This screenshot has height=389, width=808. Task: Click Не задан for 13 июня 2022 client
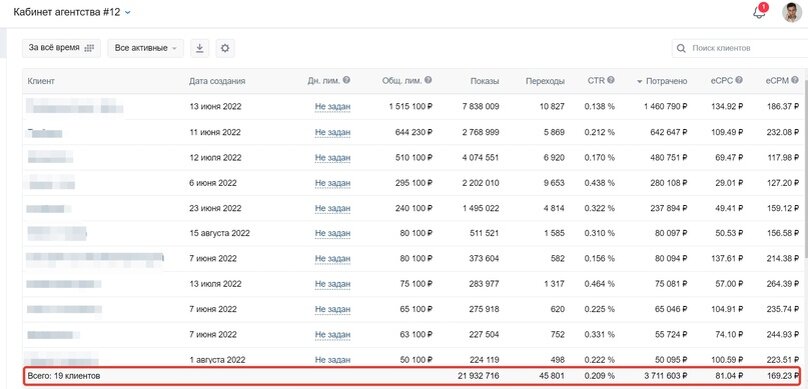pos(332,107)
